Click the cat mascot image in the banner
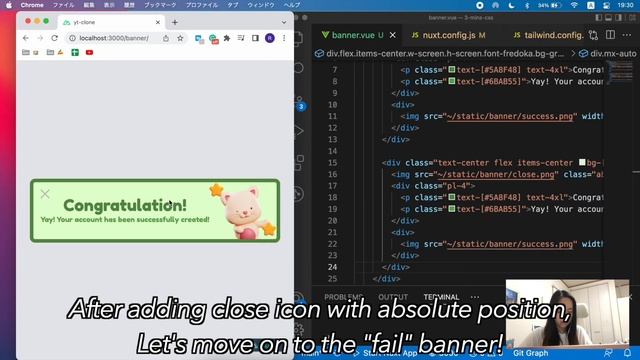 point(243,211)
